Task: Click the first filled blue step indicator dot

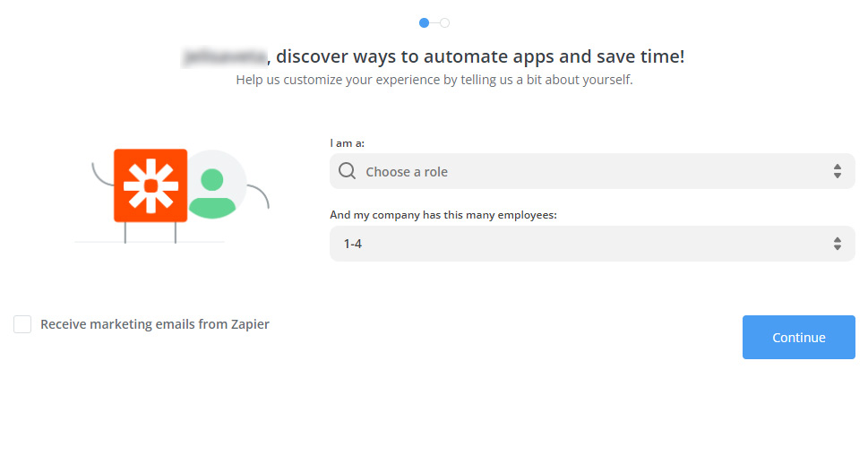Action: (x=424, y=22)
